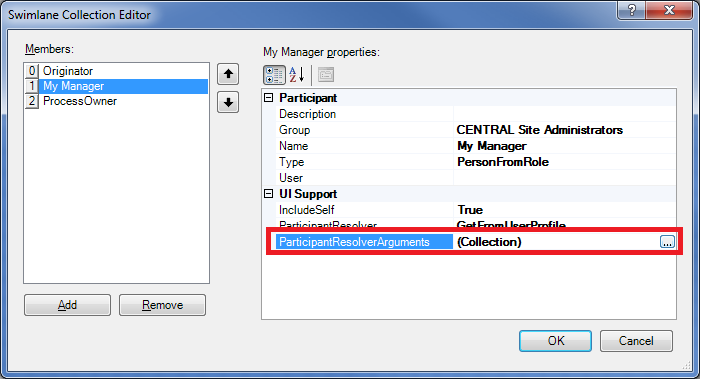The image size is (701, 379).
Task: Sort properties with the Alphabetical icon
Action: pos(296,75)
